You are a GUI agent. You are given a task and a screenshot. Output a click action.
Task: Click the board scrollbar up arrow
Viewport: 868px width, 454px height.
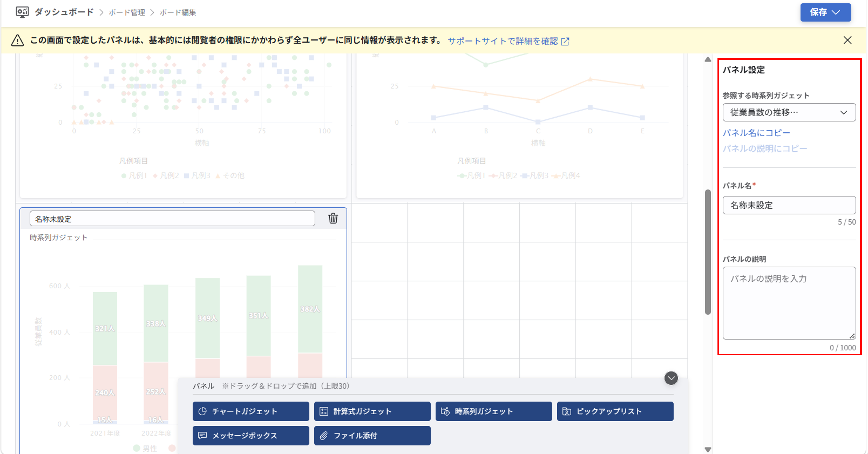pos(708,60)
